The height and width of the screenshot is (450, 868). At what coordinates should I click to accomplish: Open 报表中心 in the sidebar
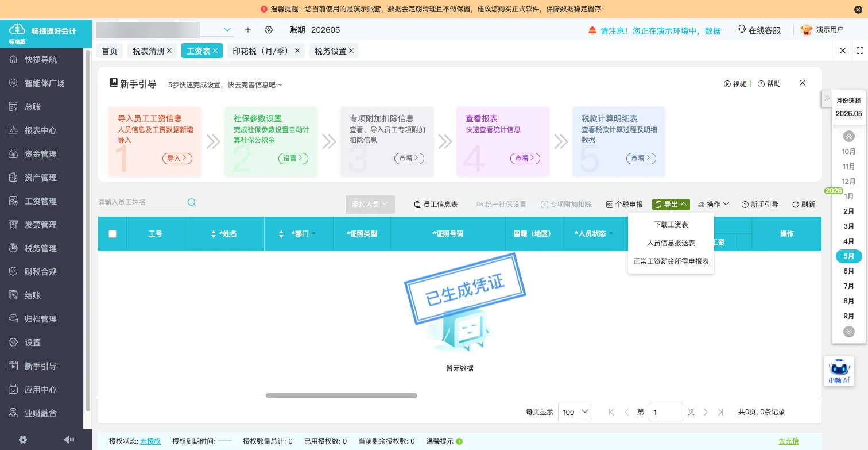coord(40,130)
